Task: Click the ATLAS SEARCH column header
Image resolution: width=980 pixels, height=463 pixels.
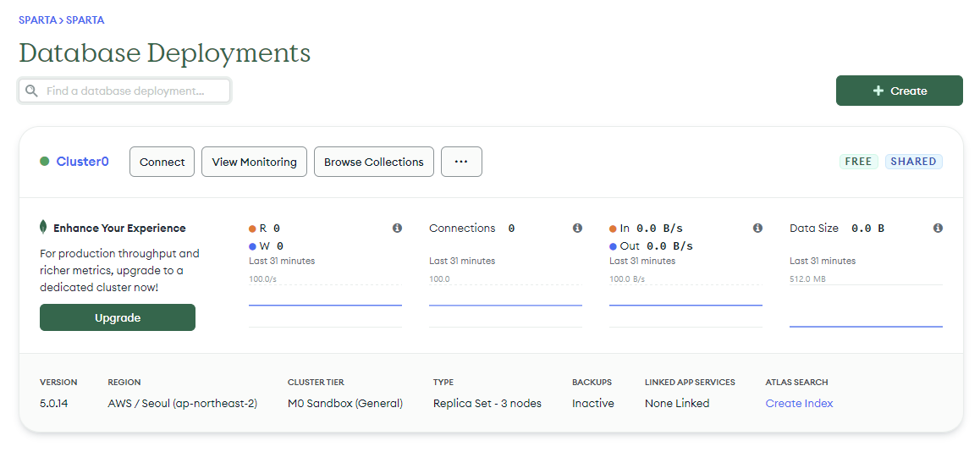Action: coord(797,382)
